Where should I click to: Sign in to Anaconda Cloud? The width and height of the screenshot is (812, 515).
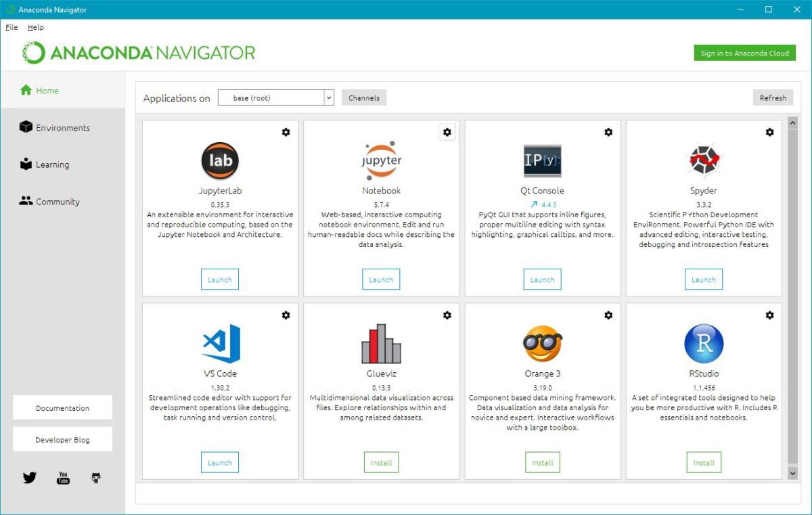[x=745, y=53]
